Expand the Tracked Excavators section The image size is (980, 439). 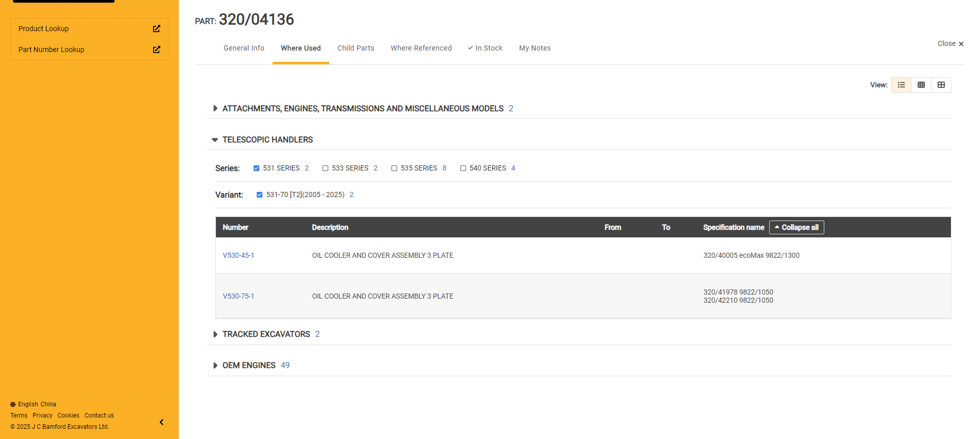[x=215, y=334]
